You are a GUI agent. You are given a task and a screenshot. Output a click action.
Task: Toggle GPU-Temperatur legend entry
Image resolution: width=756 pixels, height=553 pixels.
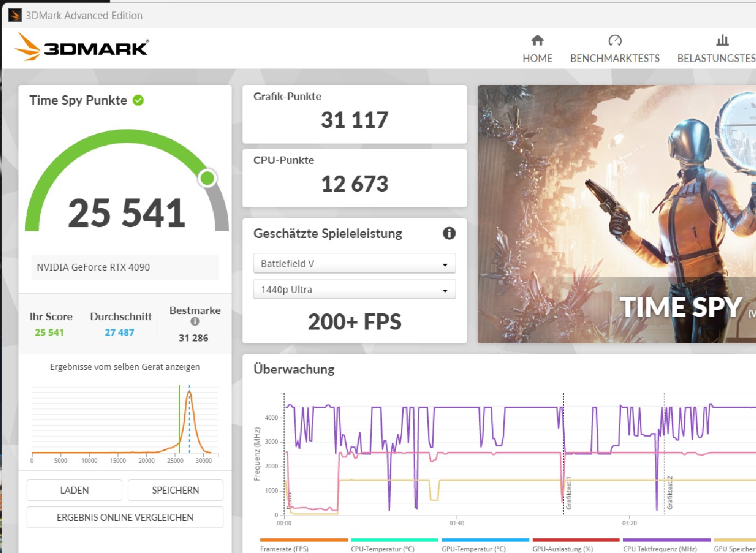tap(485, 545)
